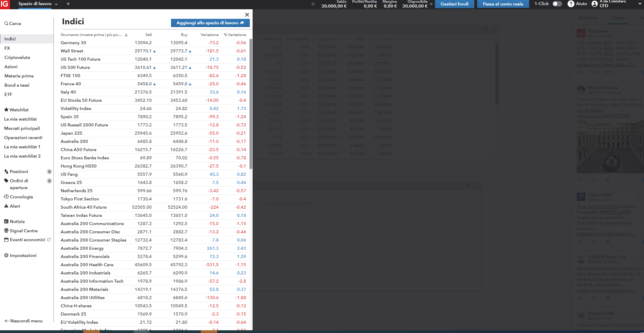This screenshot has width=644, height=333.
Task: Select Australia 200 Energy row
Action: (x=154, y=248)
